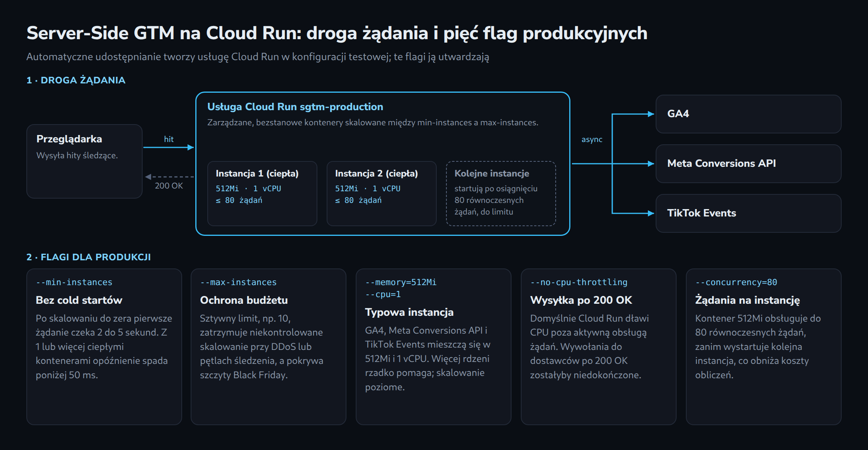
Task: Click the 'Typowa instancja' card heading
Action: coord(409,312)
